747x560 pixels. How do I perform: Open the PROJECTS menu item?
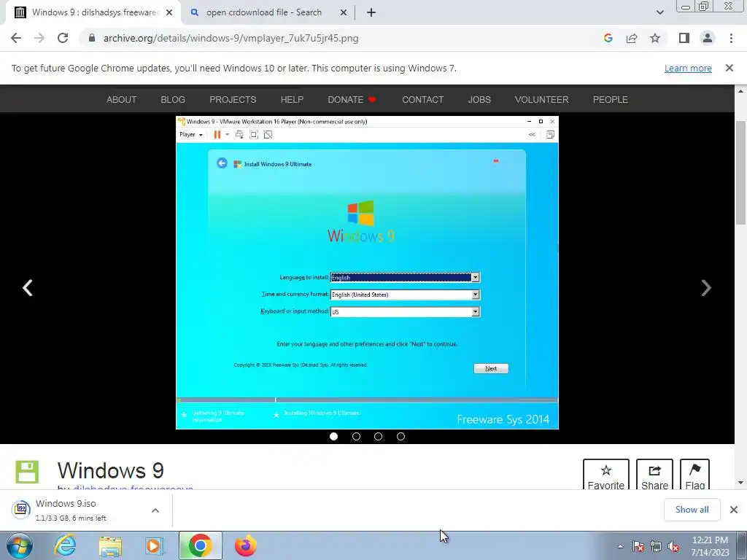(233, 99)
